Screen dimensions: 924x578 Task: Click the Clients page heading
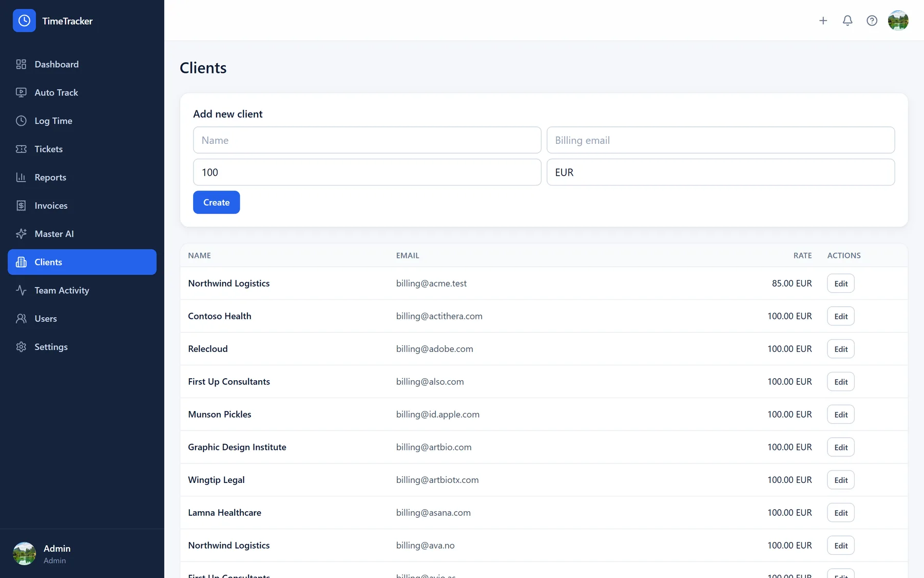click(203, 68)
